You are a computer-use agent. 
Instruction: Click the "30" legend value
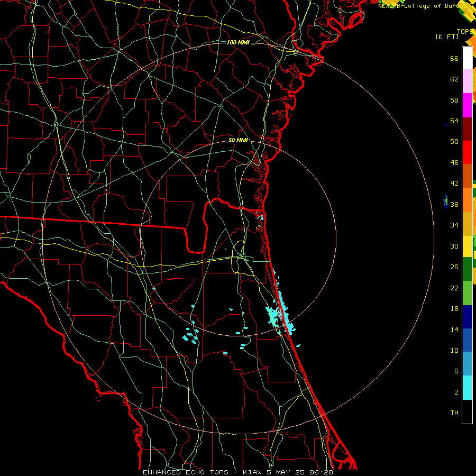point(454,246)
